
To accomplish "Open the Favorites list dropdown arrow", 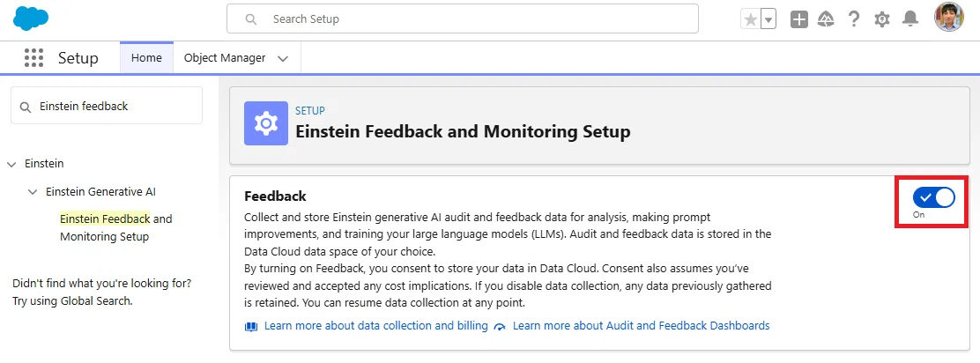I will (x=768, y=19).
